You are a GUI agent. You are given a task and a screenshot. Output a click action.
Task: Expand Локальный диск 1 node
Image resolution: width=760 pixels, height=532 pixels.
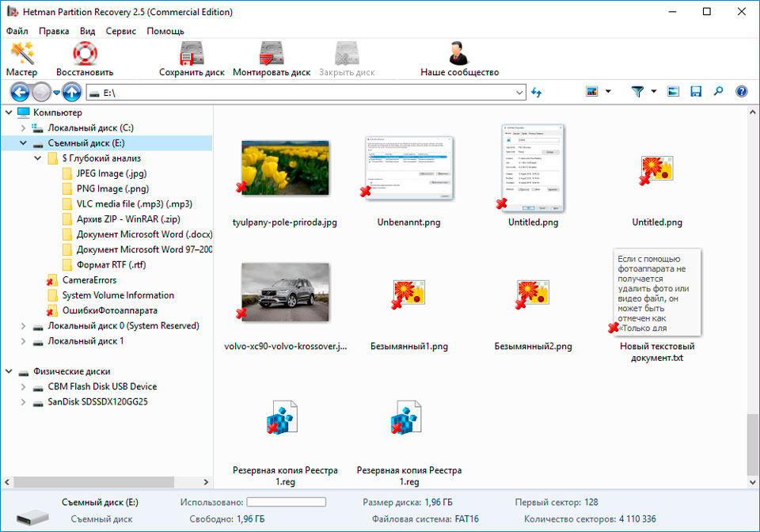pyautogui.click(x=23, y=341)
